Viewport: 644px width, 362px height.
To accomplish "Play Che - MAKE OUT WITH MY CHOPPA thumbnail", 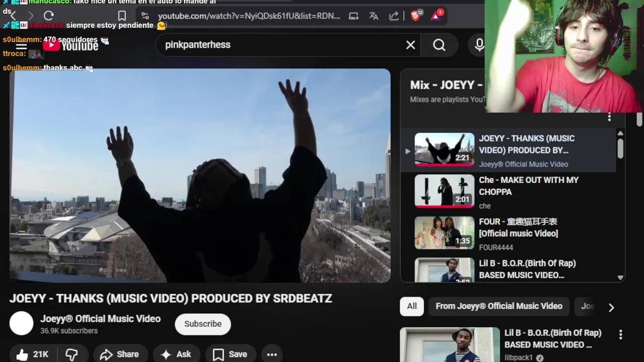I will pos(444,191).
